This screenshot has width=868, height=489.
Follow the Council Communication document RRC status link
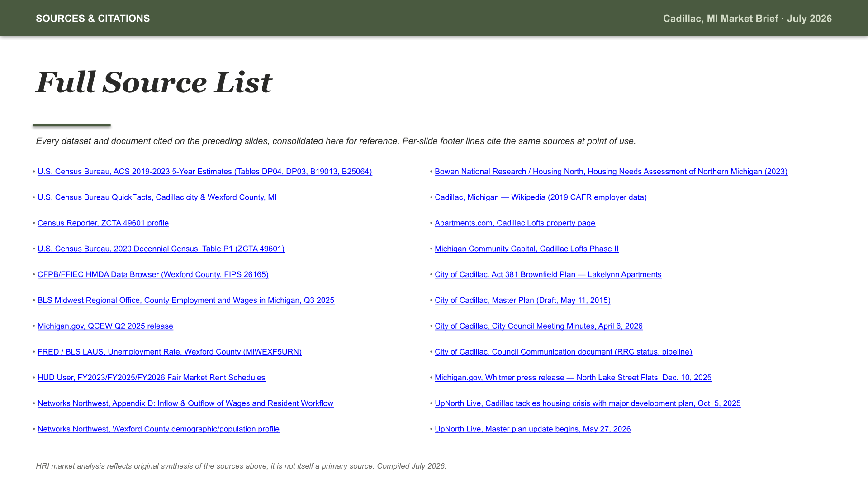click(x=563, y=352)
